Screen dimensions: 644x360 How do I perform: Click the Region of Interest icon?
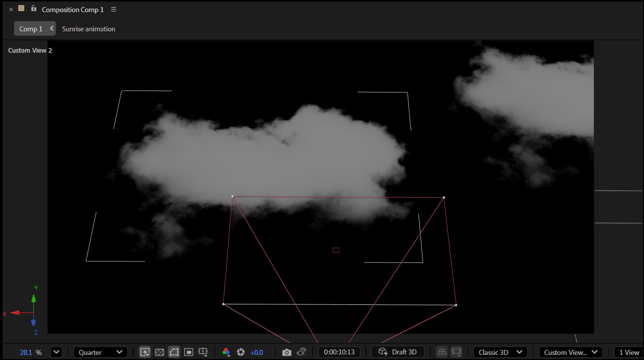pyautogui.click(x=189, y=352)
